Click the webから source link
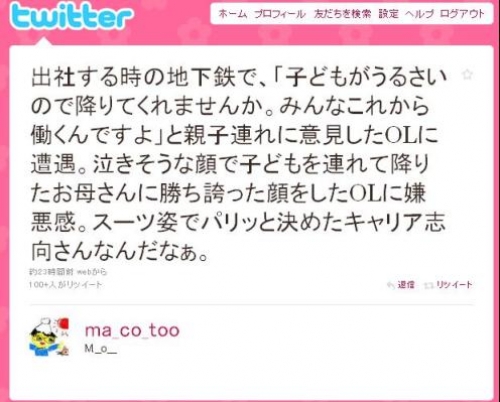Image resolution: width=500 pixels, height=402 pixels. pyautogui.click(x=92, y=272)
